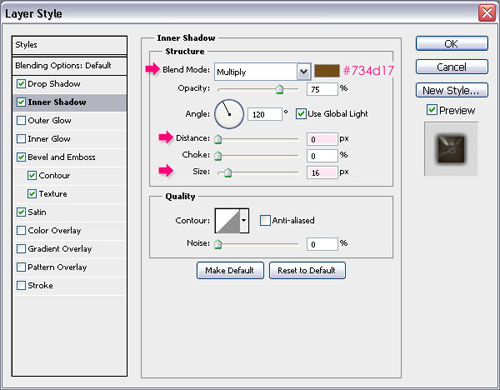This screenshot has height=390, width=500.
Task: Click the Choke value field
Action: tap(322, 156)
